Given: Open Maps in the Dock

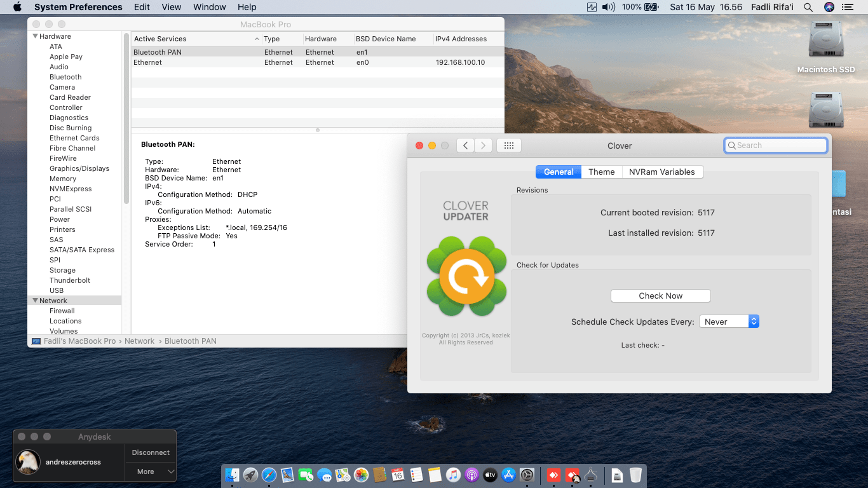Looking at the screenshot, I should 343,475.
